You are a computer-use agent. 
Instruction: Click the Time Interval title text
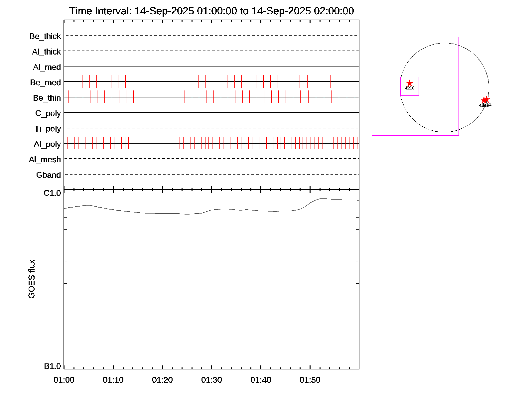(x=211, y=11)
